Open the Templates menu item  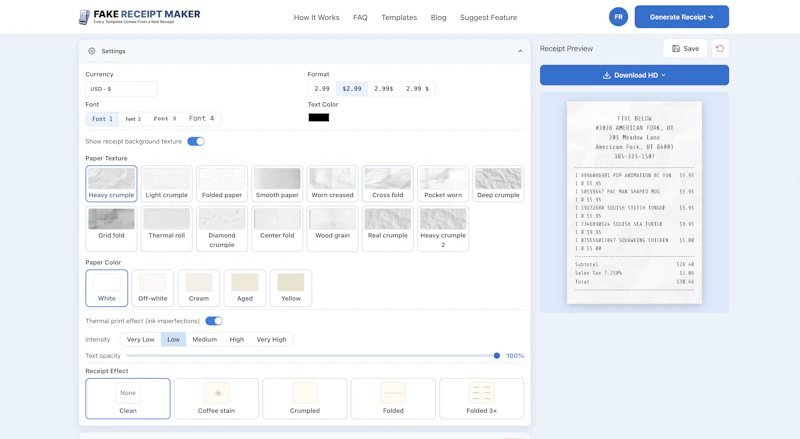[399, 17]
